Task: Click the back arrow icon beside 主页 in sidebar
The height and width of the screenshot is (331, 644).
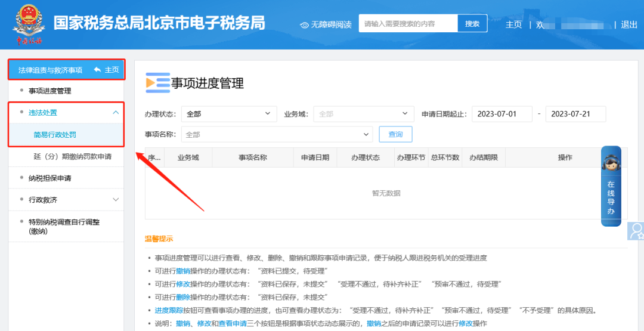Action: [97, 70]
